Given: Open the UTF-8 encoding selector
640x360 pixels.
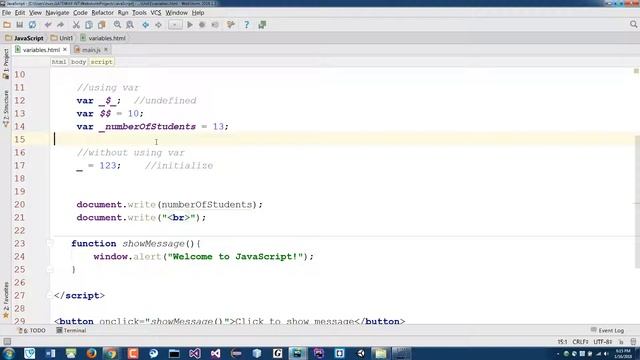Looking at the screenshot, I should pos(603,342).
